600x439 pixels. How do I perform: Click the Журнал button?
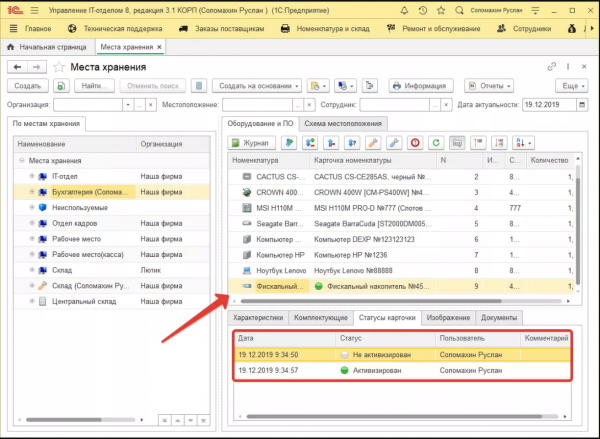[251, 143]
